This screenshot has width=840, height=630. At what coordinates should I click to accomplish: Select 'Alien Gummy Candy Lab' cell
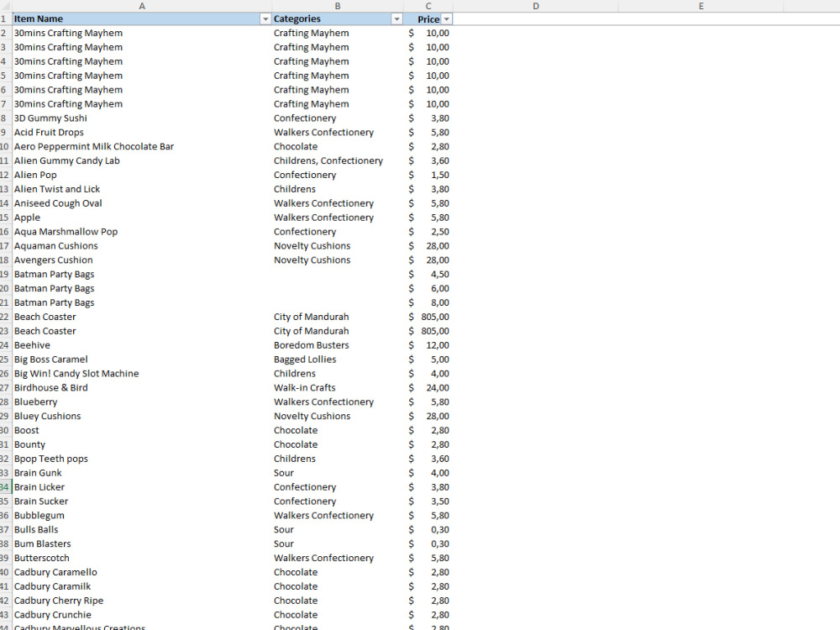(x=142, y=160)
